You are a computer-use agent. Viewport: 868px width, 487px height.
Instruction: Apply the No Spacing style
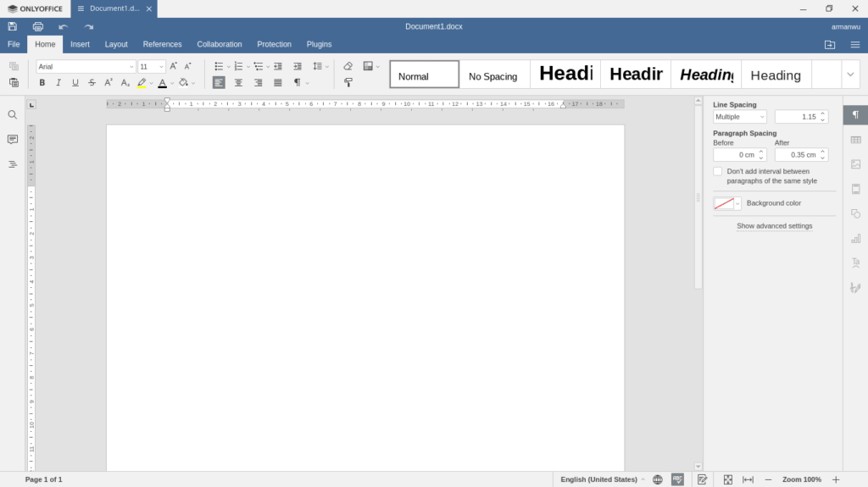[x=493, y=75]
